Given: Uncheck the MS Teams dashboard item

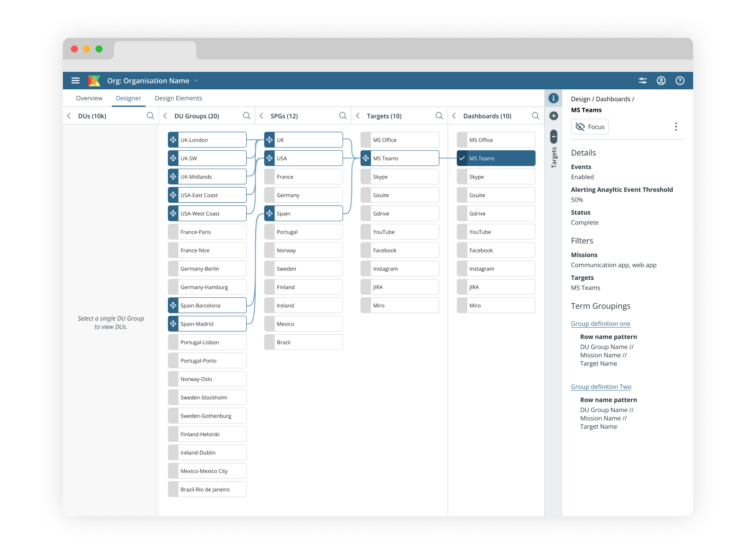Looking at the screenshot, I should [462, 158].
